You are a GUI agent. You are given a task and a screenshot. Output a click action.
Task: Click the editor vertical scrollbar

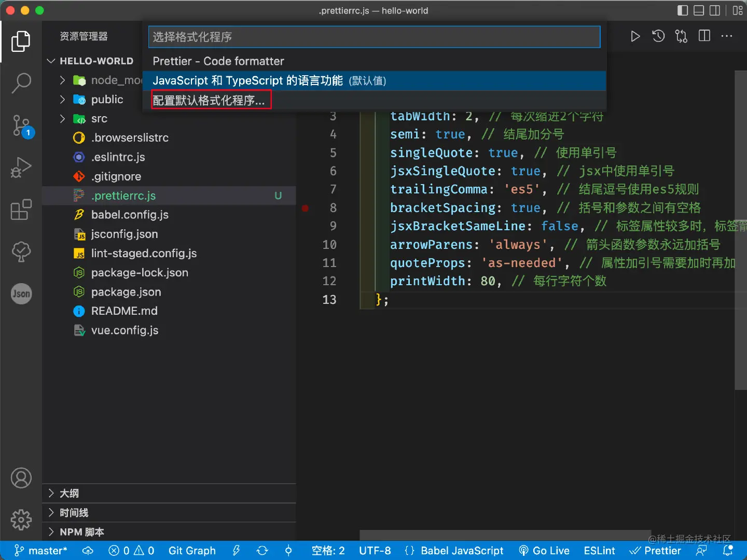[741, 230]
